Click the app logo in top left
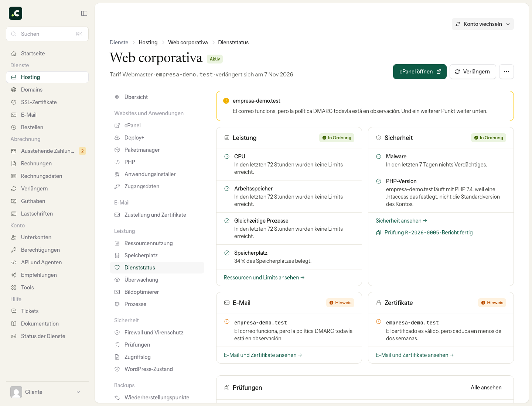The image size is (532, 406). pyautogui.click(x=16, y=13)
